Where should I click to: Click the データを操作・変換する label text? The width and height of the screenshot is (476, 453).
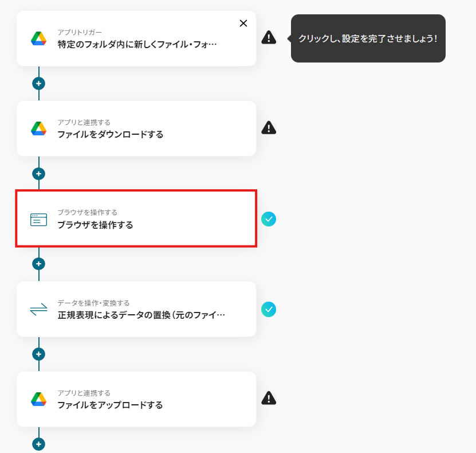93,303
